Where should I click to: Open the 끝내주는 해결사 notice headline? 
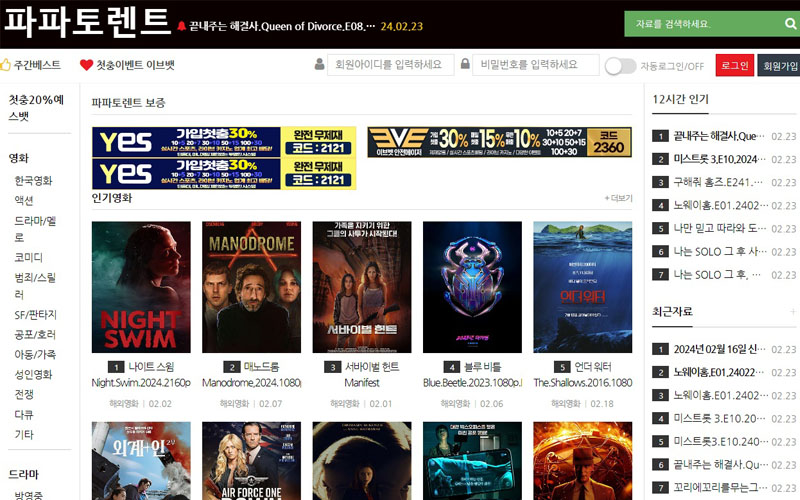(x=282, y=26)
